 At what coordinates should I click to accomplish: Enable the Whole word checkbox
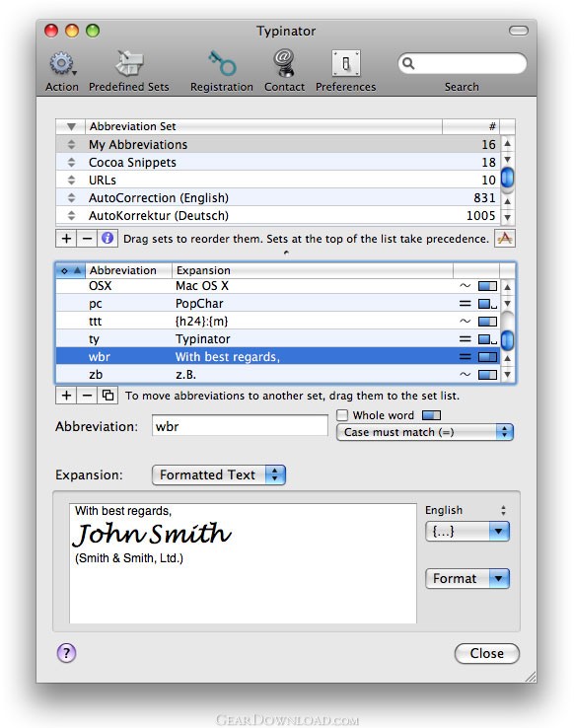point(342,415)
